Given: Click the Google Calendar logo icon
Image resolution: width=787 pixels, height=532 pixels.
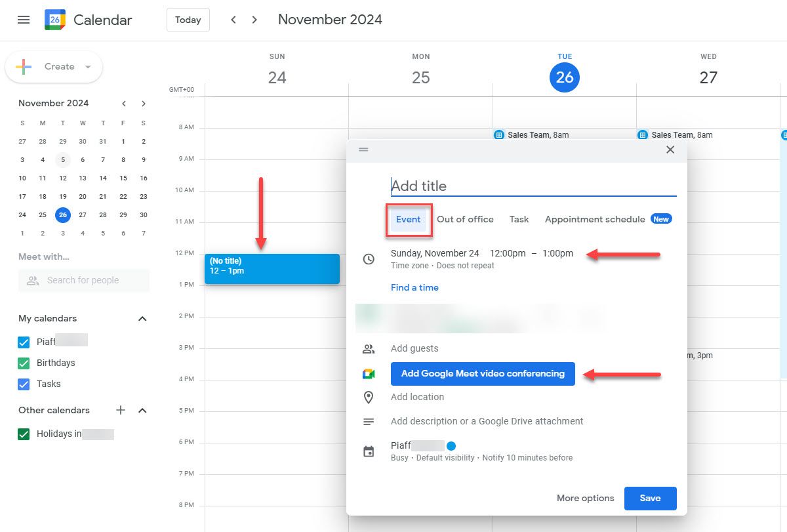Looking at the screenshot, I should (54, 20).
